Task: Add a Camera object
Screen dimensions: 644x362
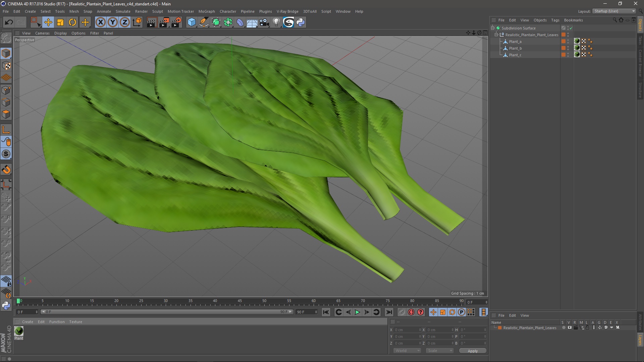Action: click(x=264, y=22)
